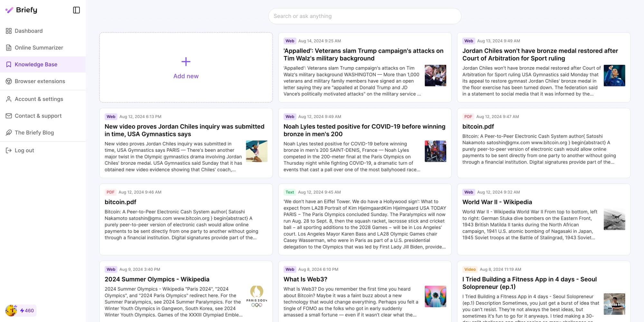Open New video proves Jordan Chiles article title

click(185, 130)
